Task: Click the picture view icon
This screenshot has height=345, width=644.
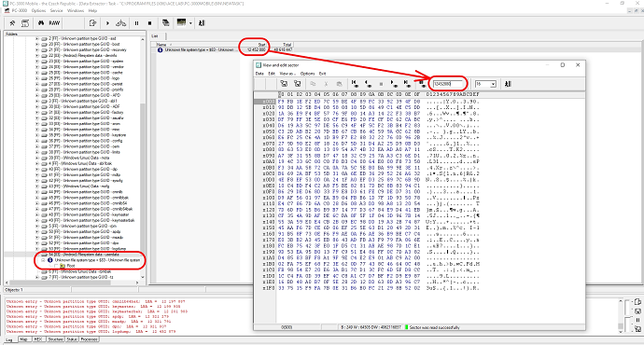Action: point(181,23)
